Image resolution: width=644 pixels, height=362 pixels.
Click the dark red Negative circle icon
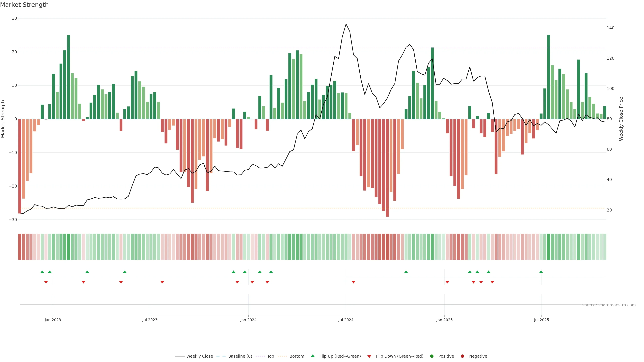click(x=462, y=356)
